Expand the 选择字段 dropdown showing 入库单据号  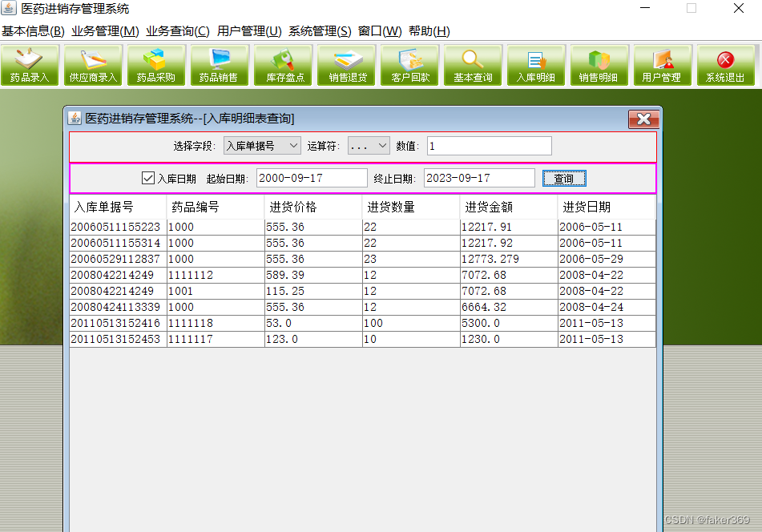point(262,146)
